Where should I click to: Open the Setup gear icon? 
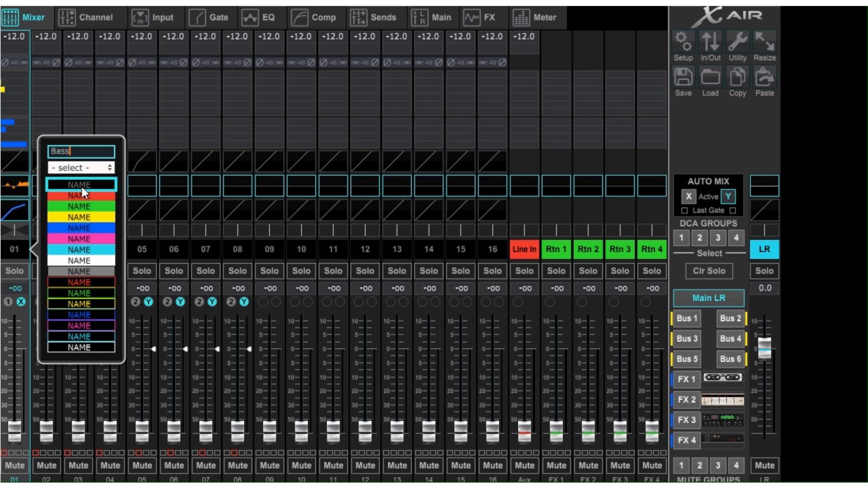(684, 42)
